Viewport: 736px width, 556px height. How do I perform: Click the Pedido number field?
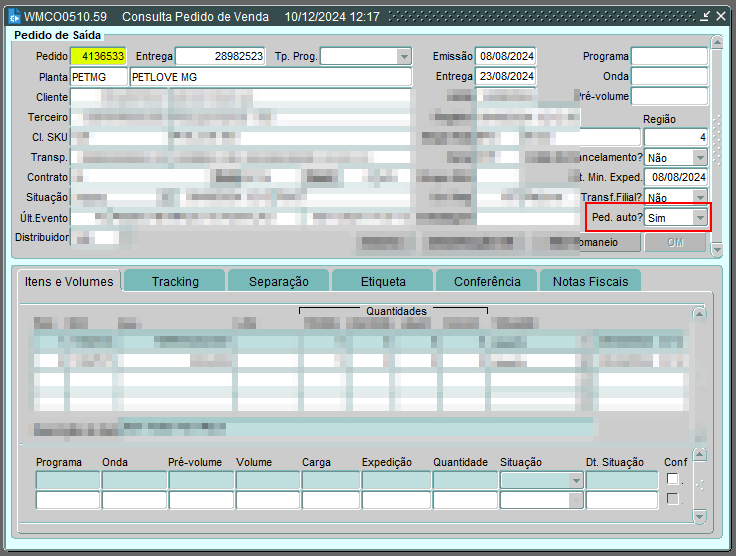[x=98, y=57]
